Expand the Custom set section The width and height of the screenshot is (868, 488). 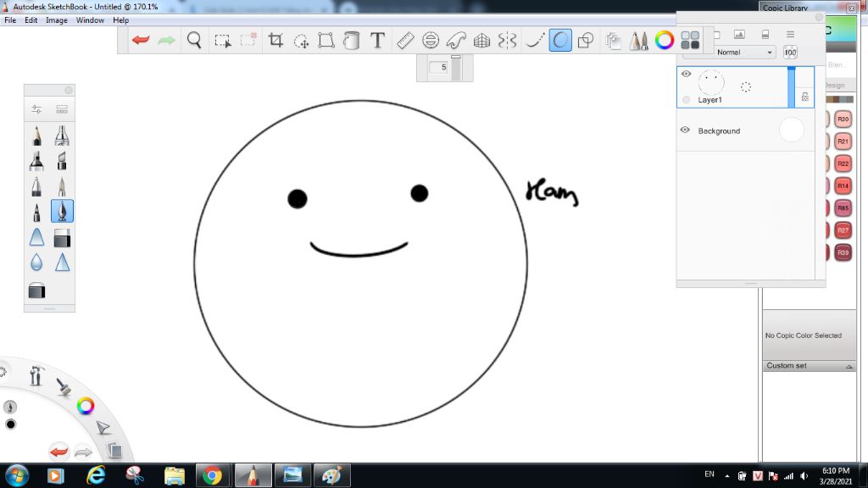849,366
